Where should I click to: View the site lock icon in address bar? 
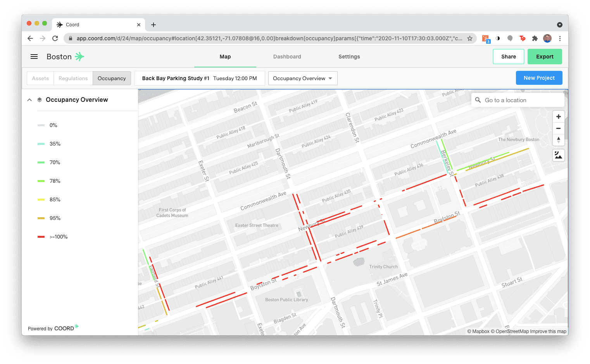click(x=70, y=38)
